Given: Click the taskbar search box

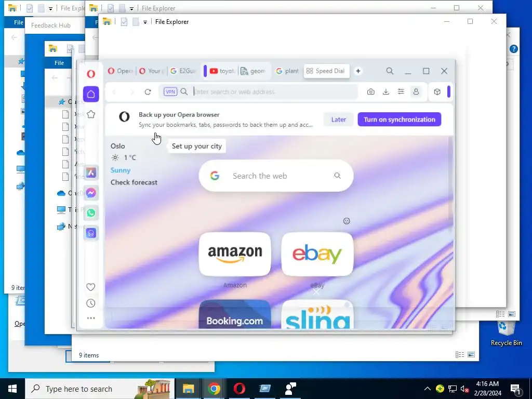Looking at the screenshot, I should (100, 389).
